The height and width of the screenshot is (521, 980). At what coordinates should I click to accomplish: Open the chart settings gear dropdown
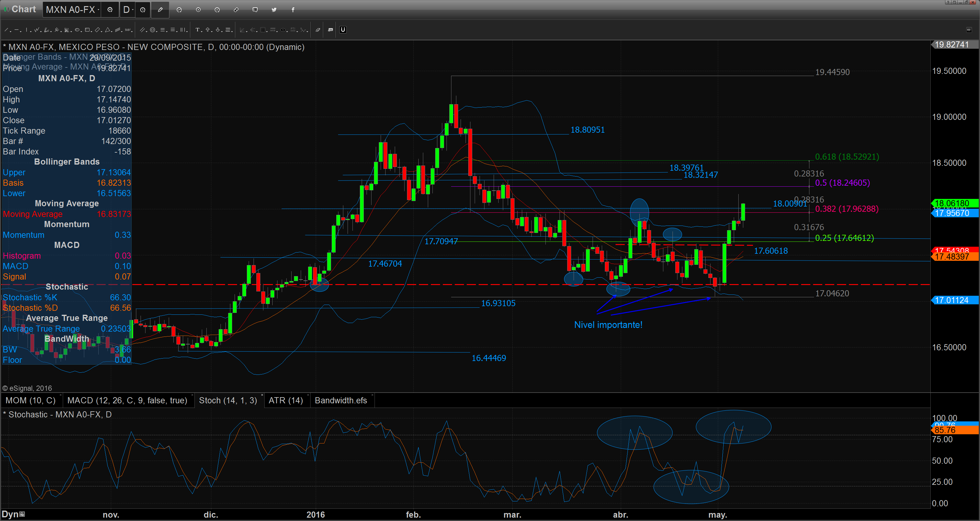[x=110, y=10]
